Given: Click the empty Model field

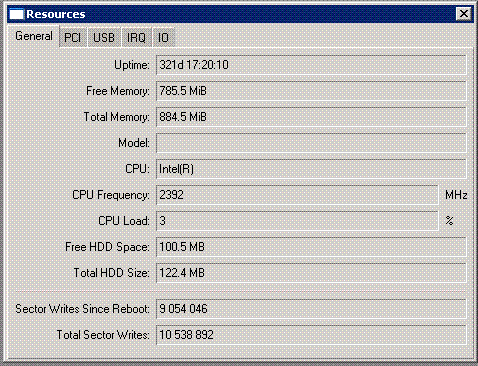Looking at the screenshot, I should (311, 143).
